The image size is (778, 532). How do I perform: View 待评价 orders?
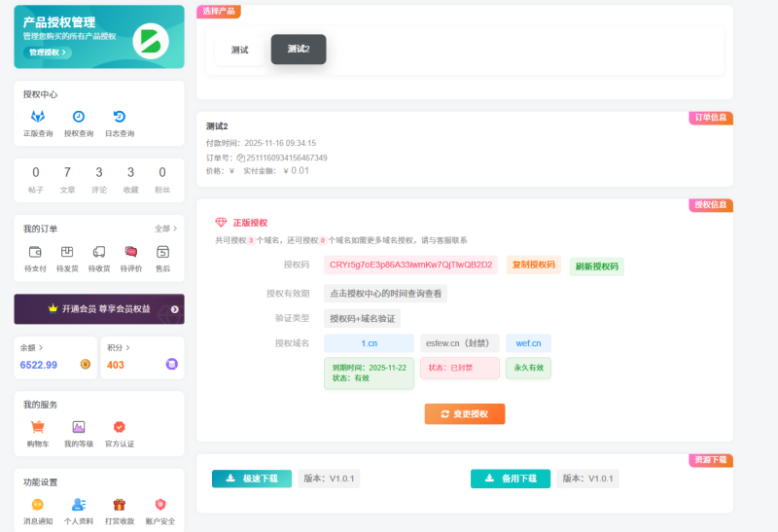(131, 259)
